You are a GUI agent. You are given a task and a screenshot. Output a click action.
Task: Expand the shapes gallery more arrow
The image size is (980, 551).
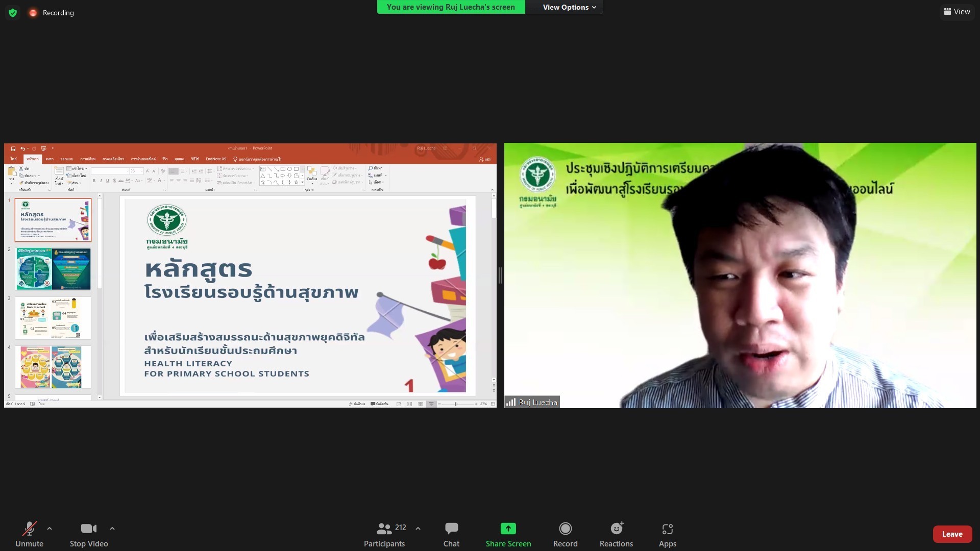302,182
